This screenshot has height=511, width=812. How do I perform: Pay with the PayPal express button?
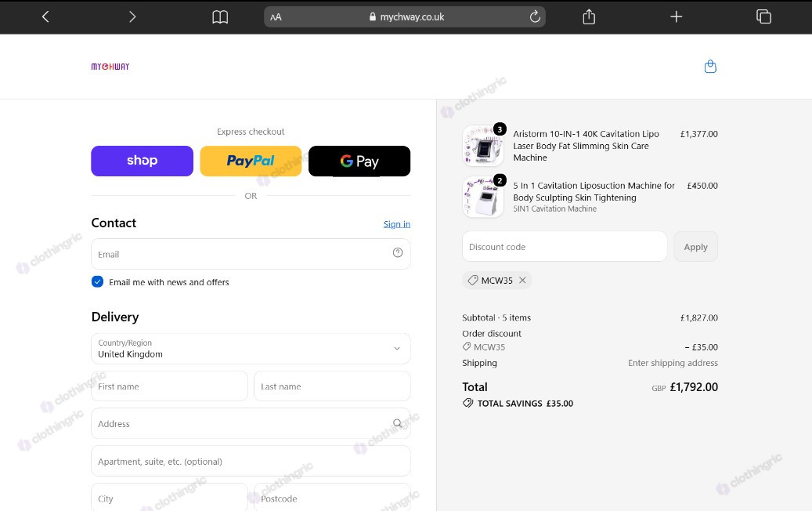click(x=251, y=161)
